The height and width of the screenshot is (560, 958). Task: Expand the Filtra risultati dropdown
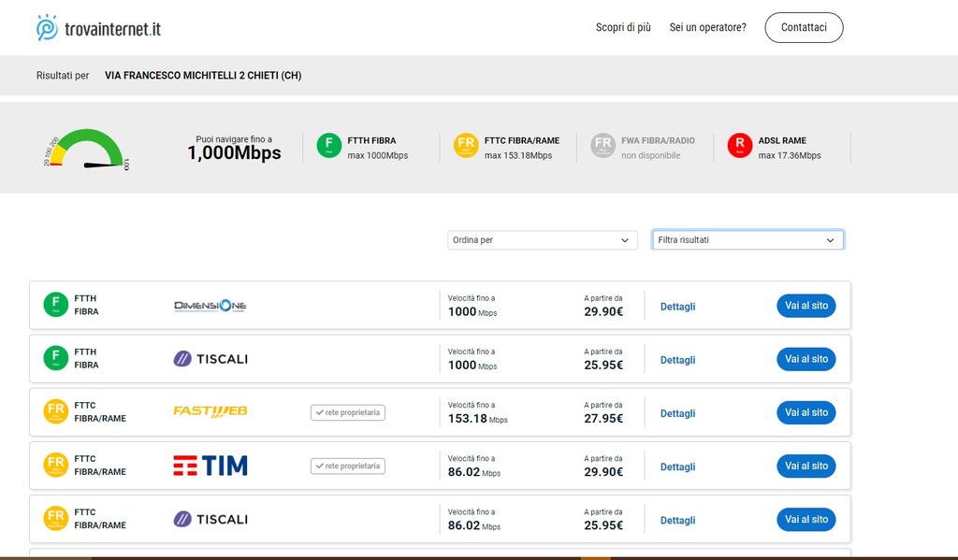tap(748, 240)
